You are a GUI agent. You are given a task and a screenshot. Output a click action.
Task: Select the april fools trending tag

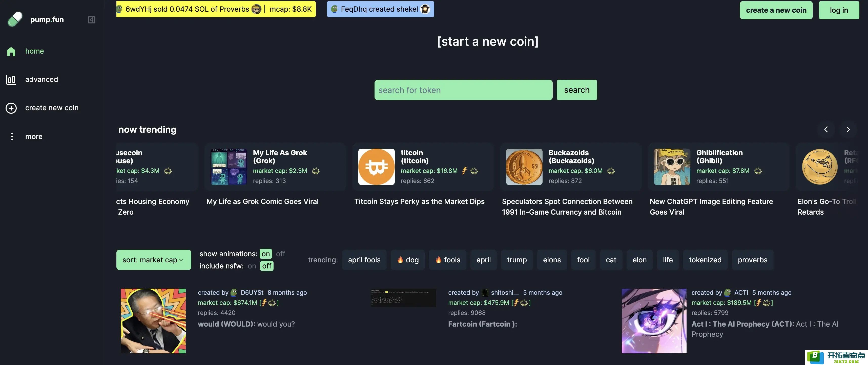point(364,260)
